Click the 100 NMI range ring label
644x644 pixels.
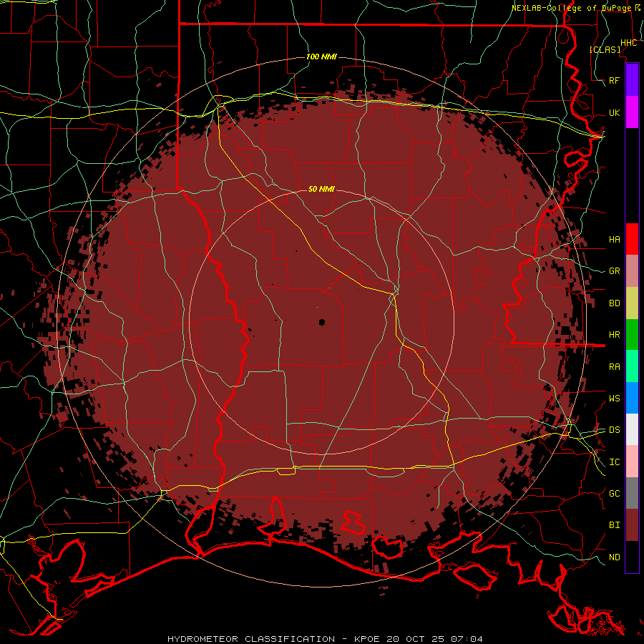pos(321,57)
